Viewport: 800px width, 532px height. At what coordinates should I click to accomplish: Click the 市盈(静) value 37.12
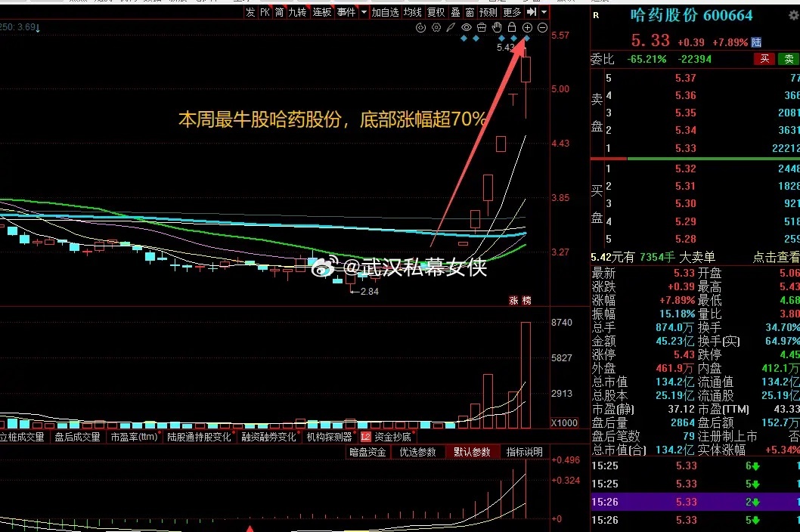click(x=681, y=409)
